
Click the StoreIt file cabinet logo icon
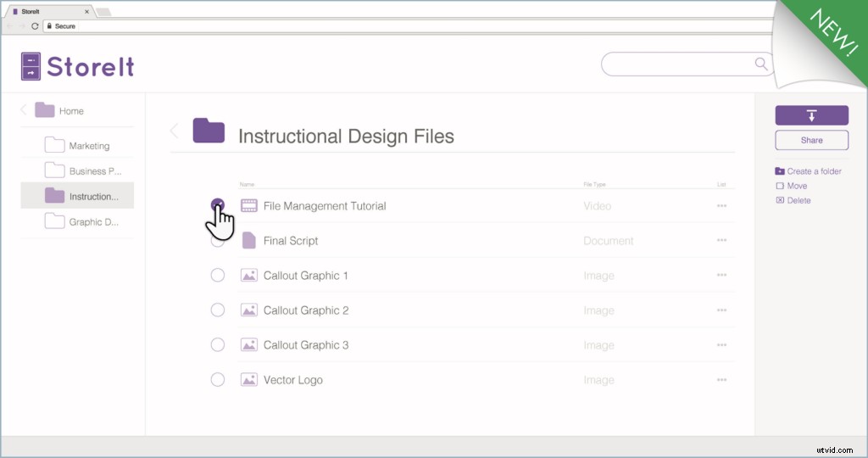(x=31, y=66)
